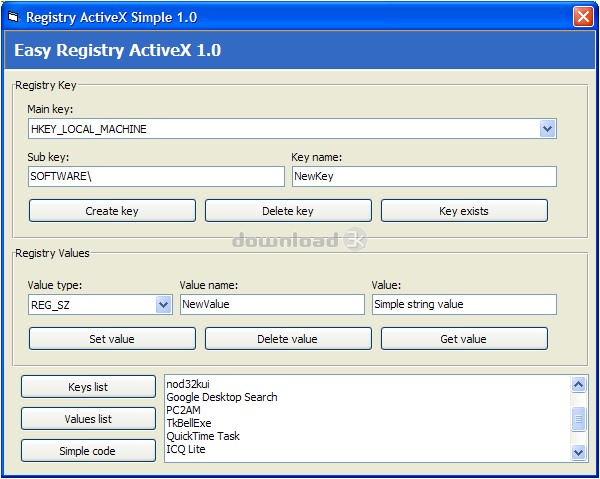
Task: Focus the Value name field
Action: (272, 305)
